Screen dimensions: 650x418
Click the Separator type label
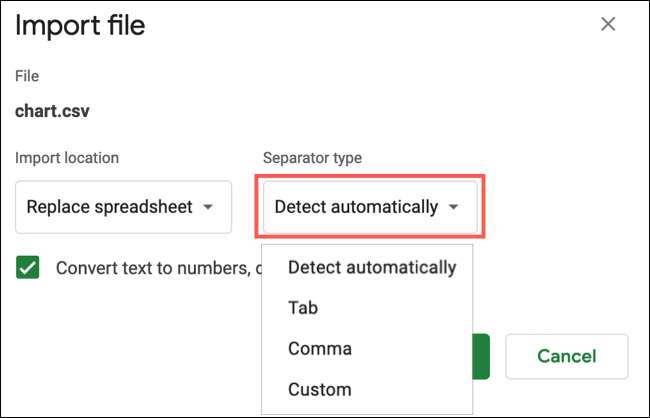[x=312, y=157]
